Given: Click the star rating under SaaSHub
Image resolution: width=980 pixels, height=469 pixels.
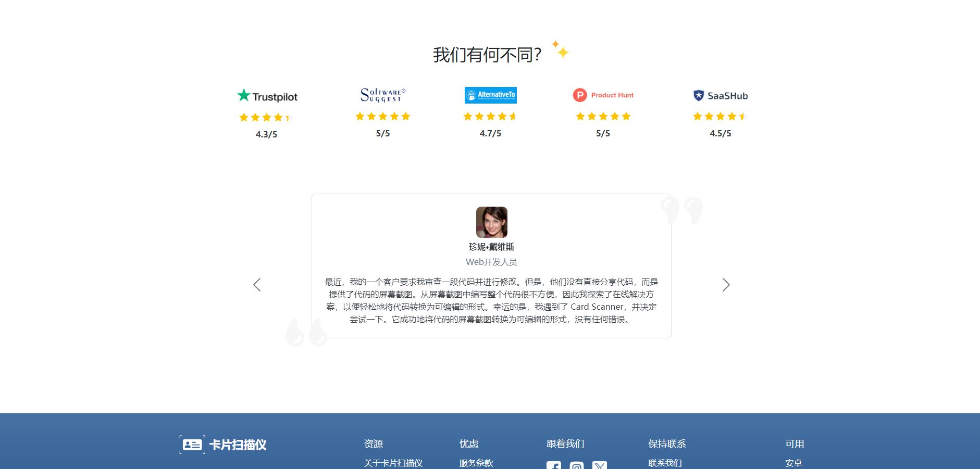Looking at the screenshot, I should pos(721,116).
